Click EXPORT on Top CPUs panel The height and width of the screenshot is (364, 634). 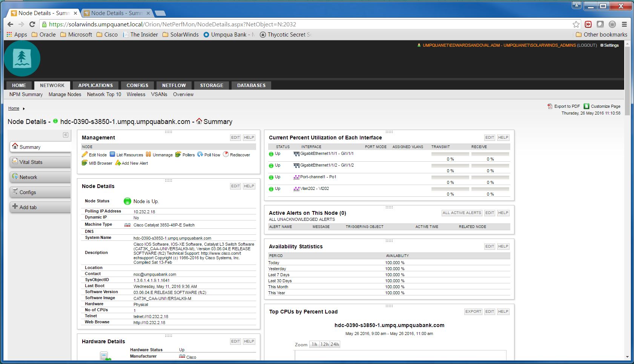(473, 312)
